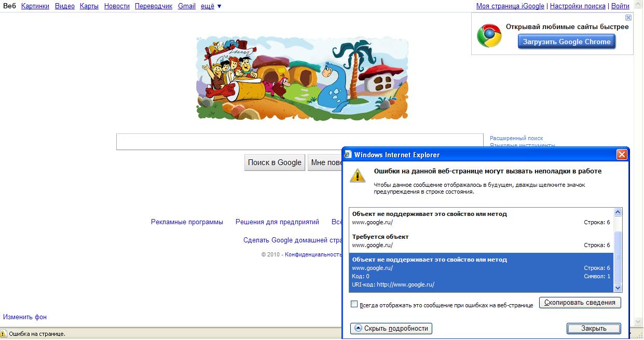Click the warning triangle icon in error dialog
Image resolution: width=644 pixels, height=340 pixels.
tap(358, 175)
